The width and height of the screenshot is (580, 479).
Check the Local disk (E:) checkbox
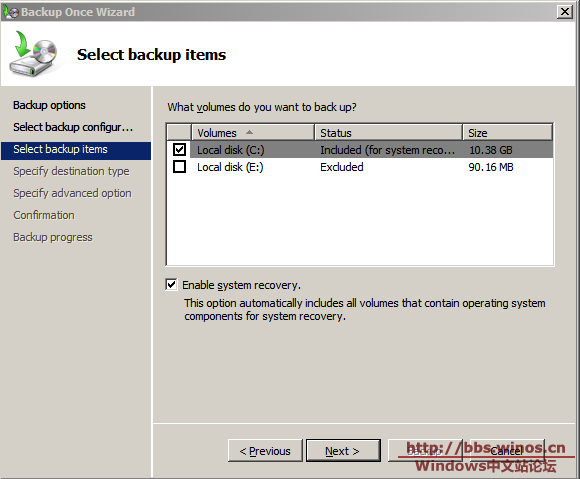click(179, 167)
